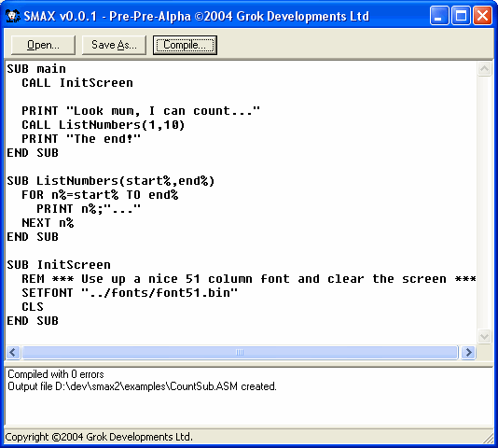Click the NEXT n% code line
This screenshot has height=448, width=498.
48,223
